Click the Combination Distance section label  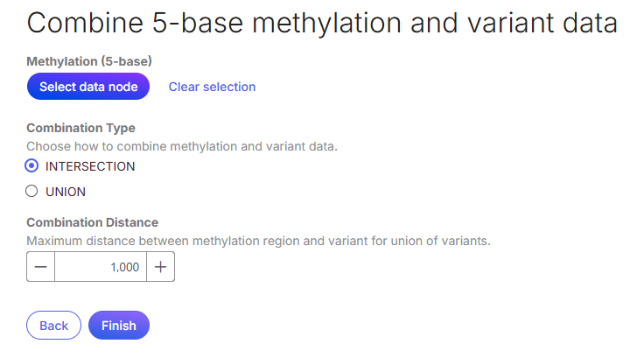(92, 222)
